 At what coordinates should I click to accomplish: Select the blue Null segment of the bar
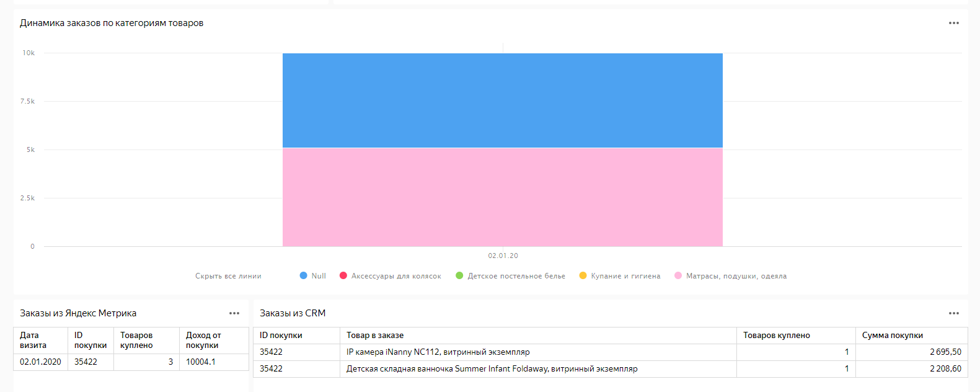point(503,100)
